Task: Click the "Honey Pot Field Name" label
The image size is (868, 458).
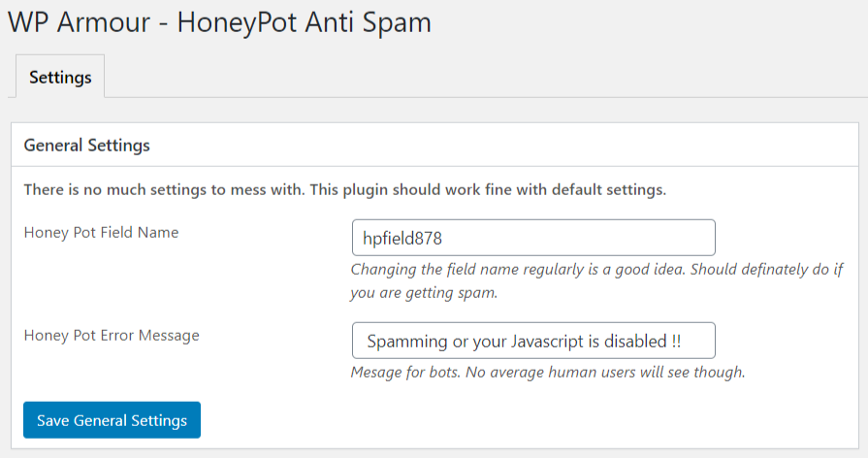Action: coord(101,232)
